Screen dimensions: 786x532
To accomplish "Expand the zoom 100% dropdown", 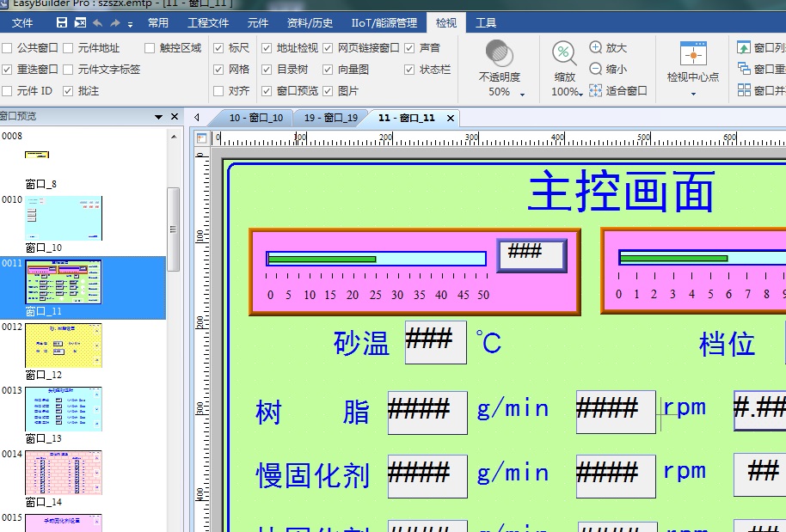I will click(581, 93).
